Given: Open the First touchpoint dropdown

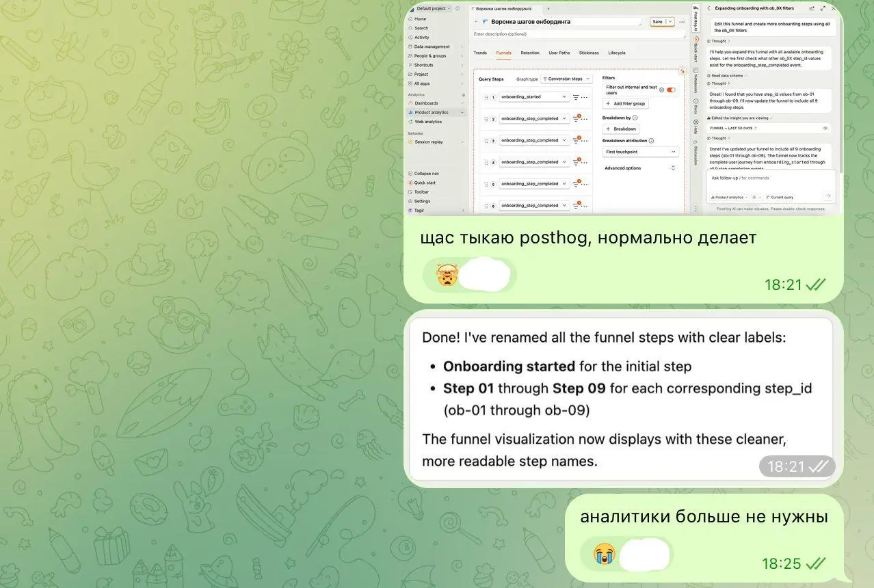Looking at the screenshot, I should pyautogui.click(x=641, y=152).
